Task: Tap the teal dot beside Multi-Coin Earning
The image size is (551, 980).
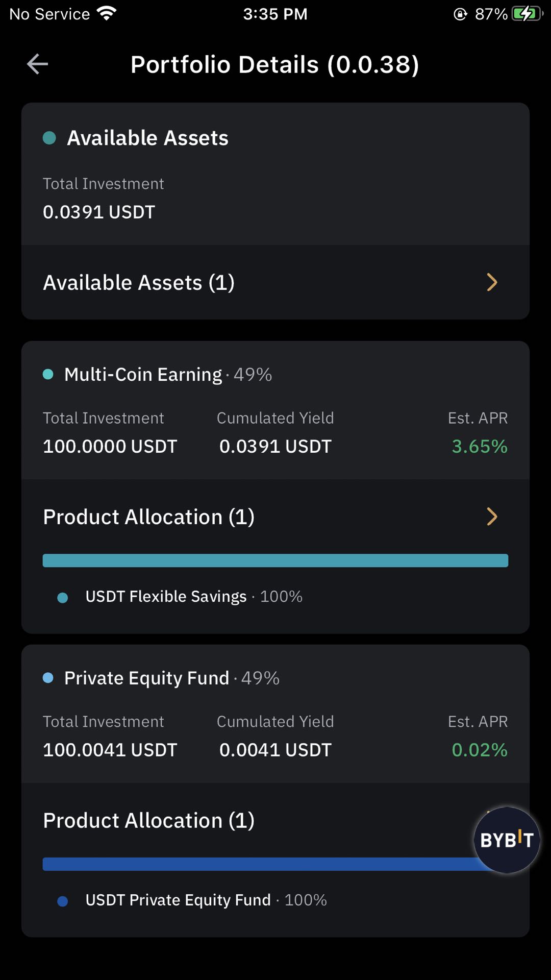Action: coord(48,374)
